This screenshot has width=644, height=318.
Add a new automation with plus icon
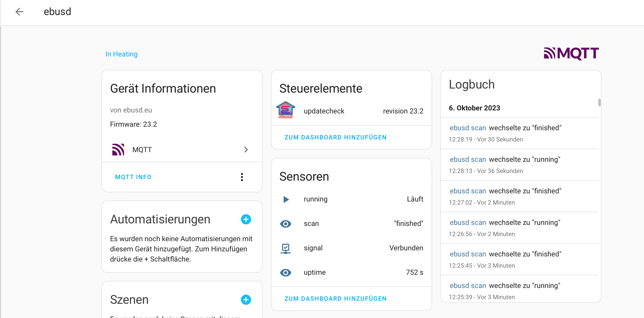(x=246, y=219)
